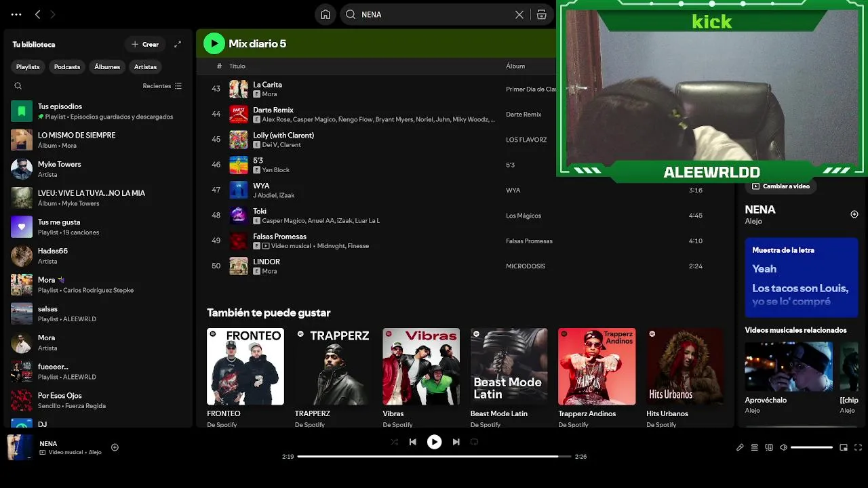Go forward with the right arrow
The image size is (868, 488).
point(53,14)
